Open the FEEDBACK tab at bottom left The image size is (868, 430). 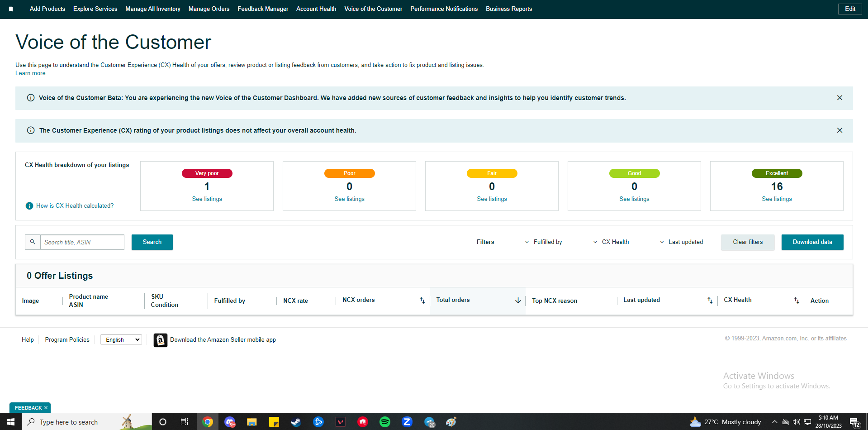coord(30,408)
